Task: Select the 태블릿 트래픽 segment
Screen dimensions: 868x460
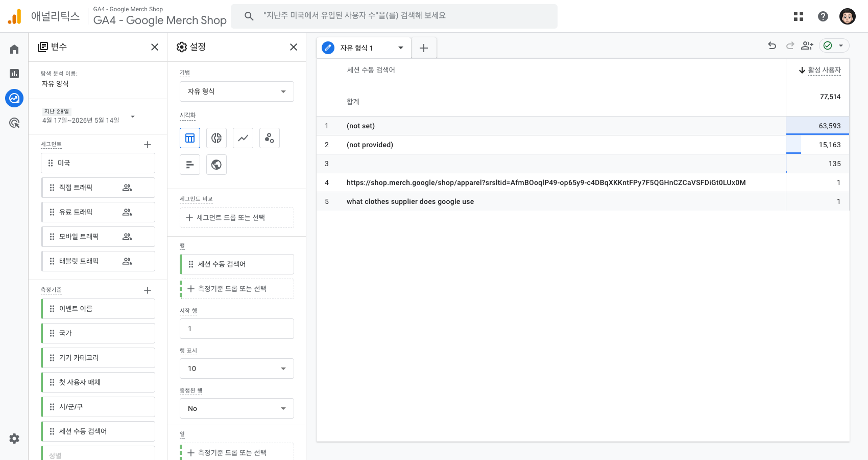Action: [98, 261]
